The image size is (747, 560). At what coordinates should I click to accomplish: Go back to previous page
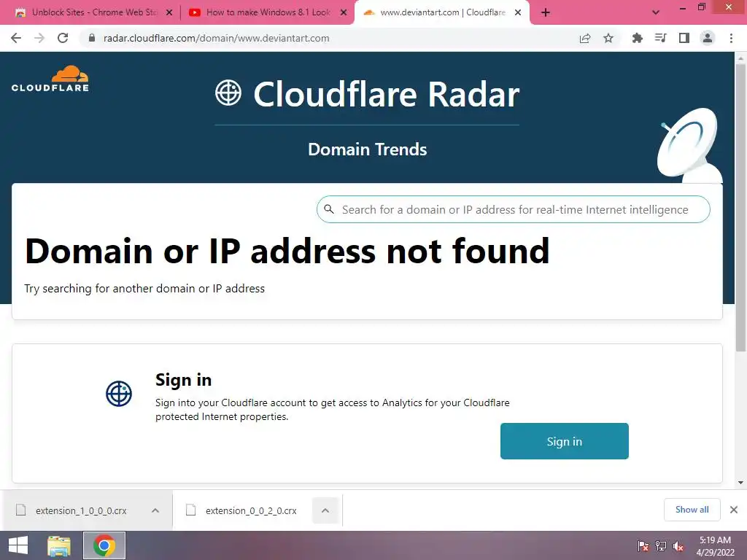pos(16,38)
